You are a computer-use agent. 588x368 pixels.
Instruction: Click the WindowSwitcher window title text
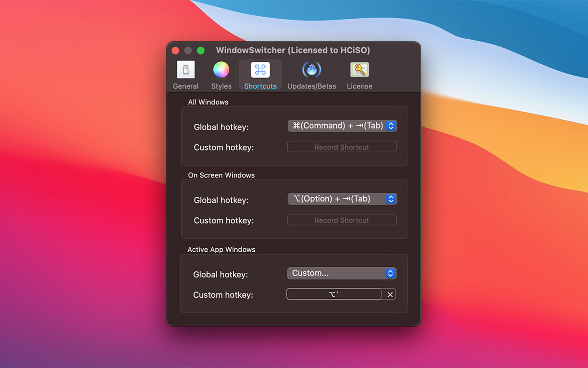(293, 50)
